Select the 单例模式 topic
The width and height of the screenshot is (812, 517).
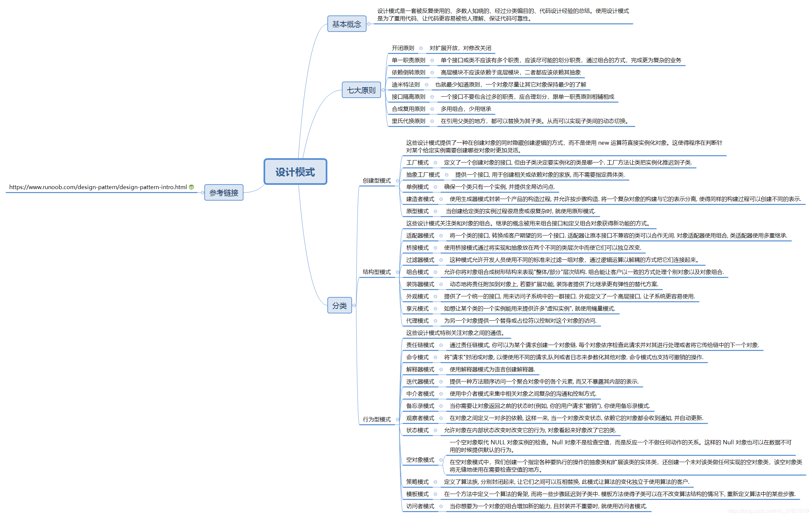(417, 187)
